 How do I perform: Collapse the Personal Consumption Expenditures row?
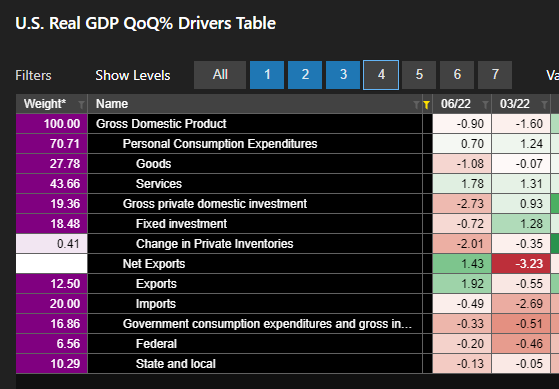pyautogui.click(x=220, y=144)
